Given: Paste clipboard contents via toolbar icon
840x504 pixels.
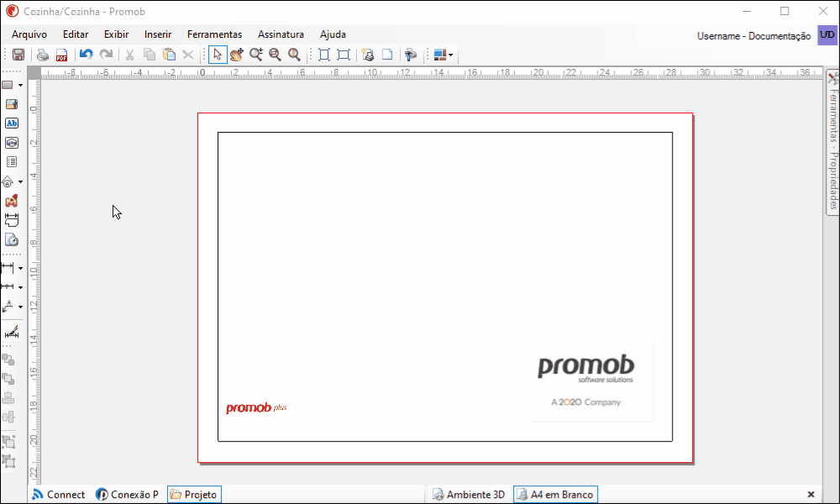Looking at the screenshot, I should (x=170, y=55).
